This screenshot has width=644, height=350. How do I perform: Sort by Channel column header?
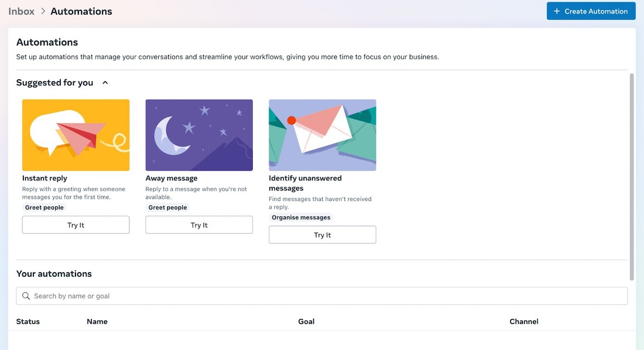click(x=523, y=322)
